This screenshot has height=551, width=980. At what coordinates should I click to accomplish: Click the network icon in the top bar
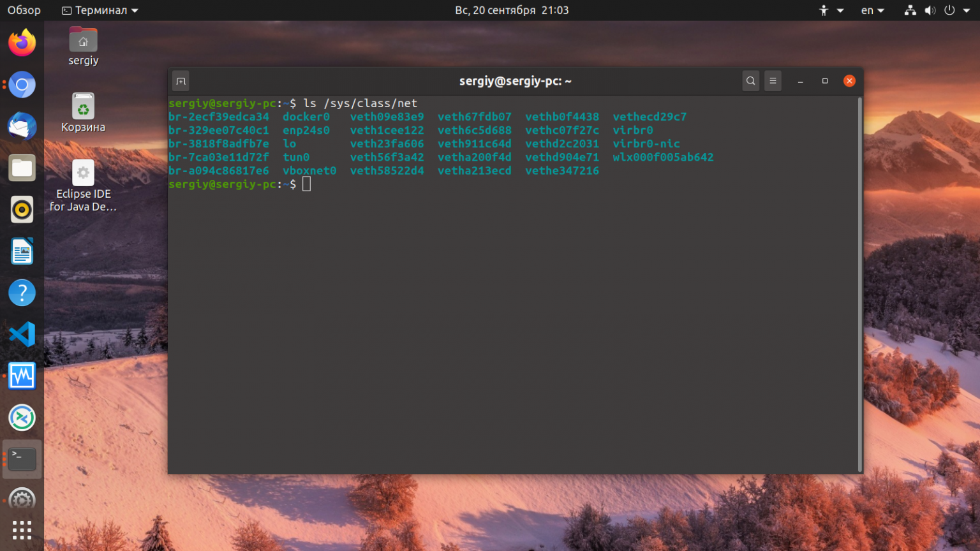pos(910,10)
